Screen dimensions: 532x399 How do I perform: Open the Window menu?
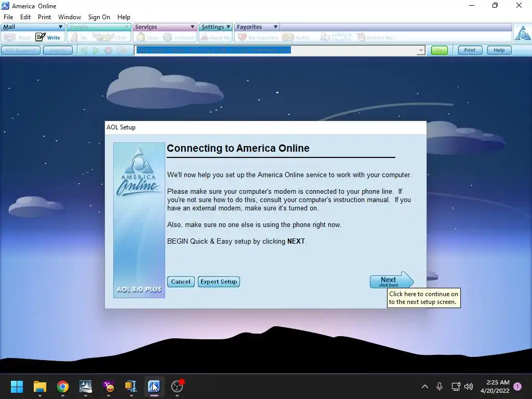pyautogui.click(x=70, y=17)
